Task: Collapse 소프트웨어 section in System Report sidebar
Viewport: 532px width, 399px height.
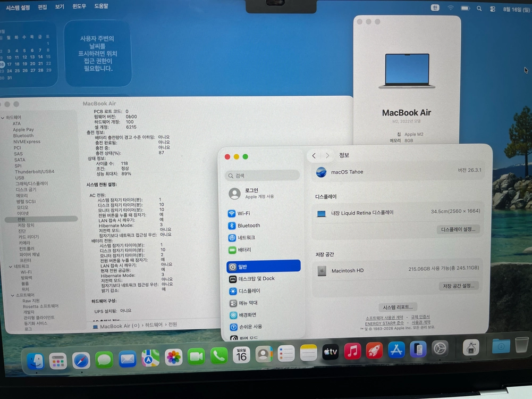Action: [x=13, y=295]
